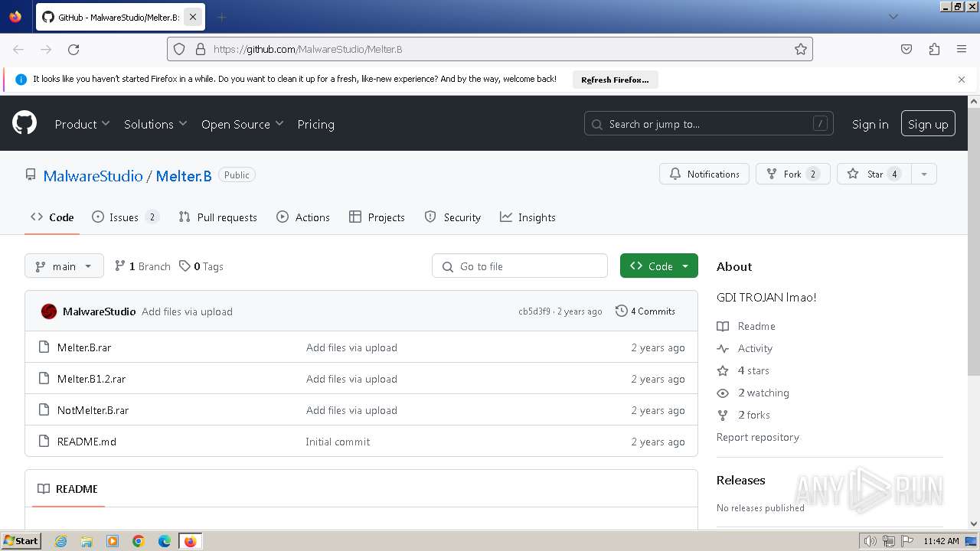Open the Releases heading link
The height and width of the screenshot is (551, 980).
pyautogui.click(x=740, y=480)
